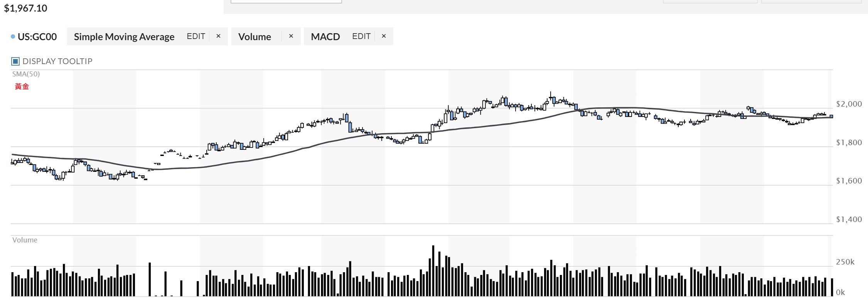Remove the Volume indicator
Image resolution: width=868 pixels, height=300 pixels.
(291, 36)
